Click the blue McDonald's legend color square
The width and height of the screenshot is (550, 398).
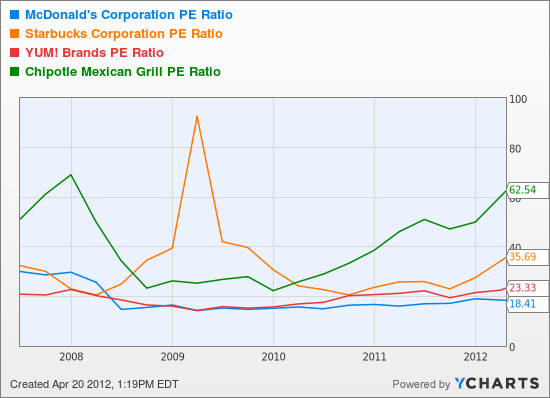pyautogui.click(x=14, y=15)
